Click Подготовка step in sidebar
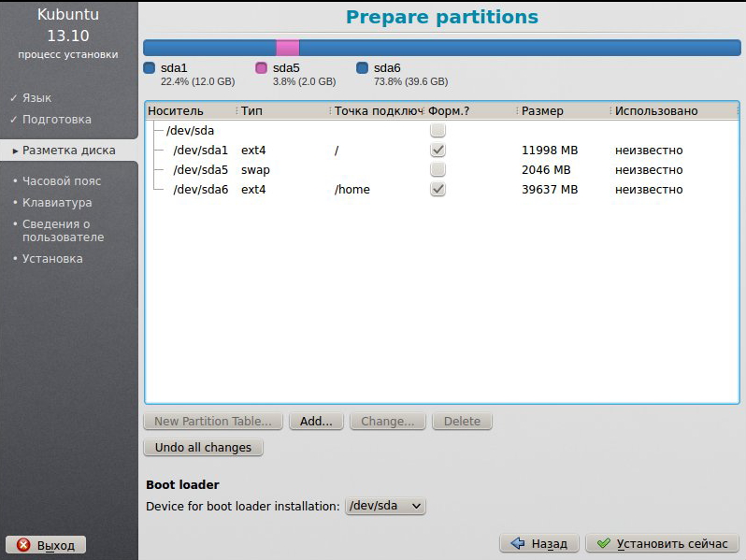 pyautogui.click(x=57, y=120)
